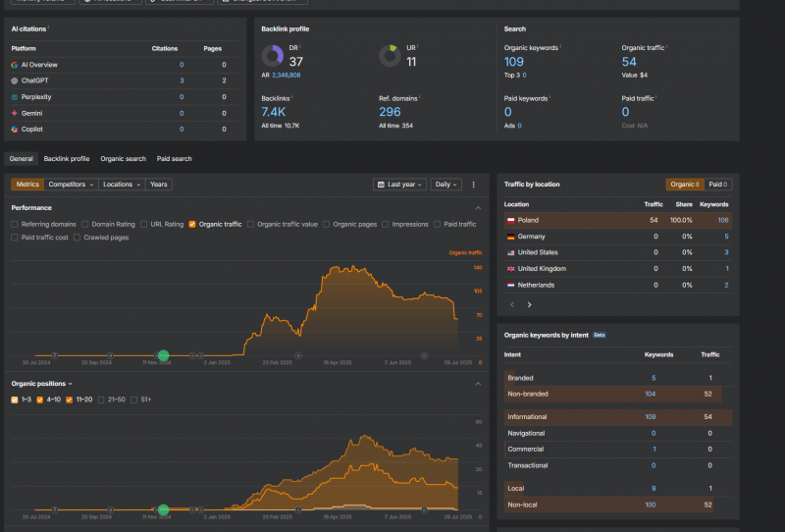Viewport: 785px width, 532px height.
Task: Switch to the Backlink profile tab
Action: [66, 158]
